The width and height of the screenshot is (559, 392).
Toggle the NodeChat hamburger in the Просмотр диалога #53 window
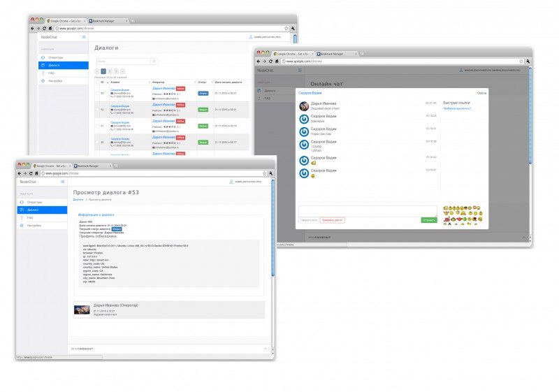tap(63, 182)
